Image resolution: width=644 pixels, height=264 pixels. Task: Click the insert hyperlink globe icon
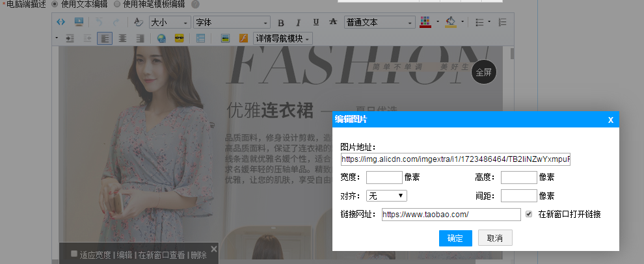161,38
